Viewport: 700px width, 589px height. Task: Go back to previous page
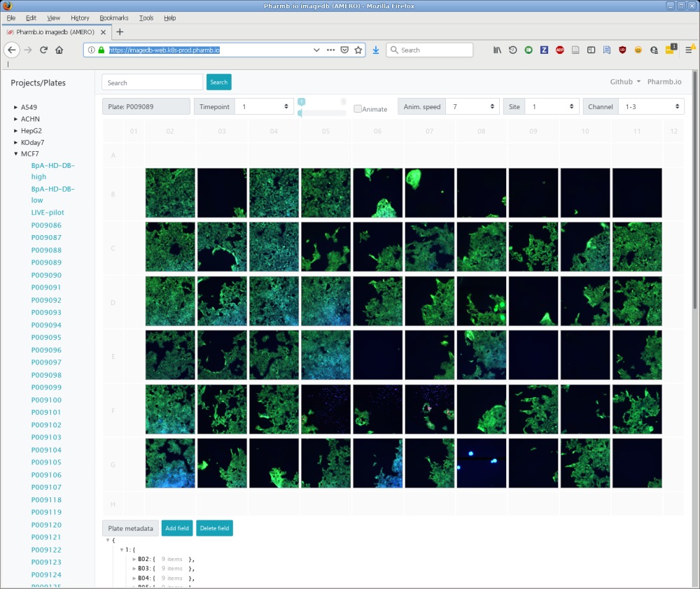12,50
